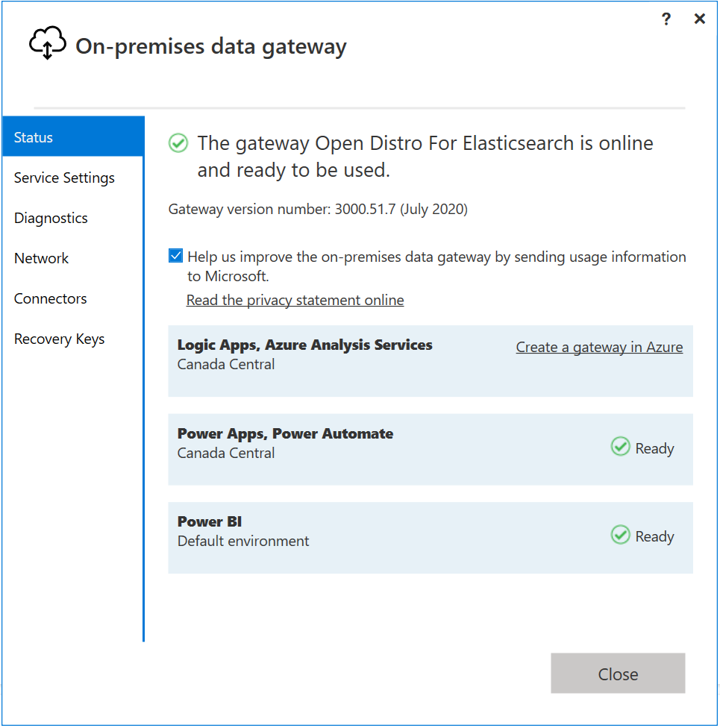Click Canada Central under Logic Apps

(x=226, y=365)
